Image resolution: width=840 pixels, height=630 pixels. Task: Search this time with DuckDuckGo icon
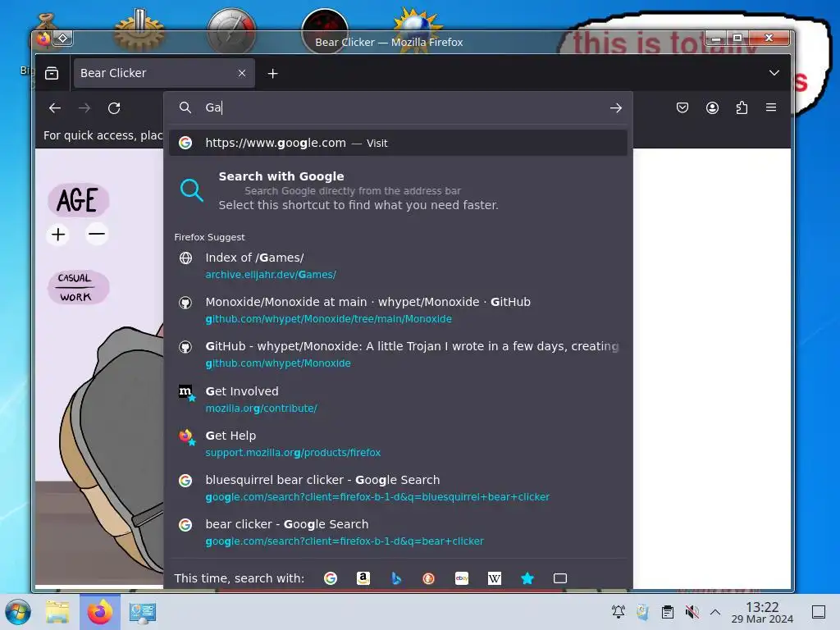[x=428, y=578]
